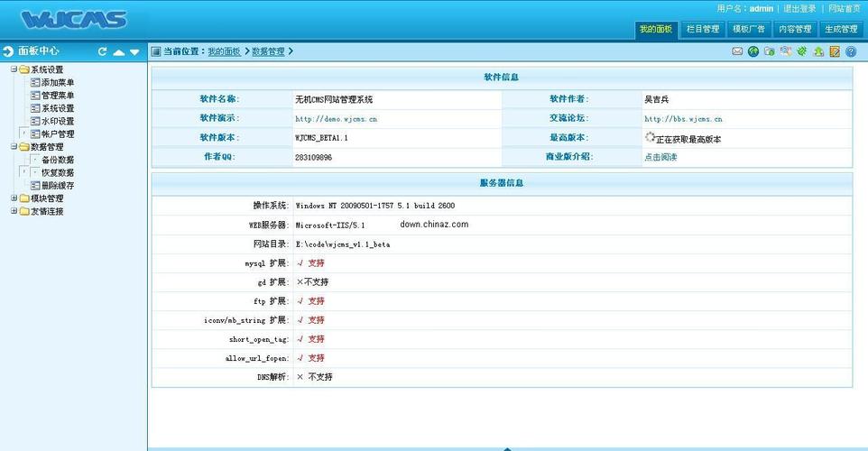Click the menu icon next to 帐户管理

click(x=35, y=133)
